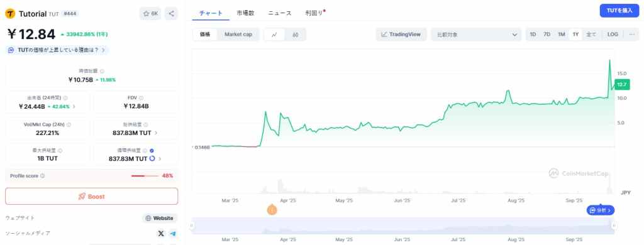Set chart range to 1M

(x=562, y=35)
